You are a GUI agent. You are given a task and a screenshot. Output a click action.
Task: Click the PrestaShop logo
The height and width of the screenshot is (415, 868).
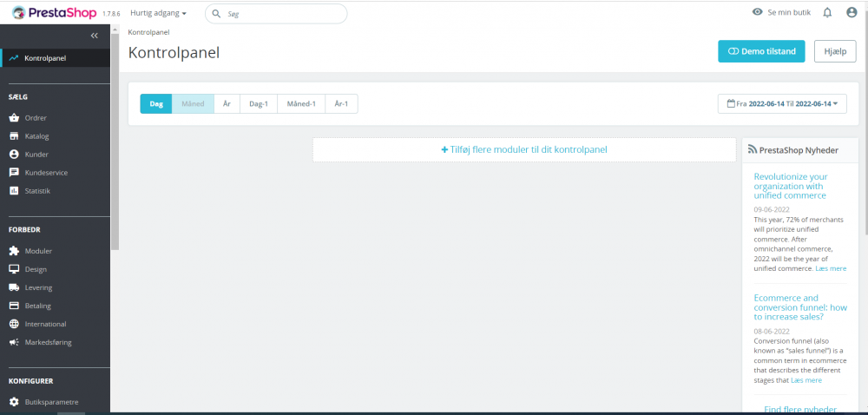(54, 13)
